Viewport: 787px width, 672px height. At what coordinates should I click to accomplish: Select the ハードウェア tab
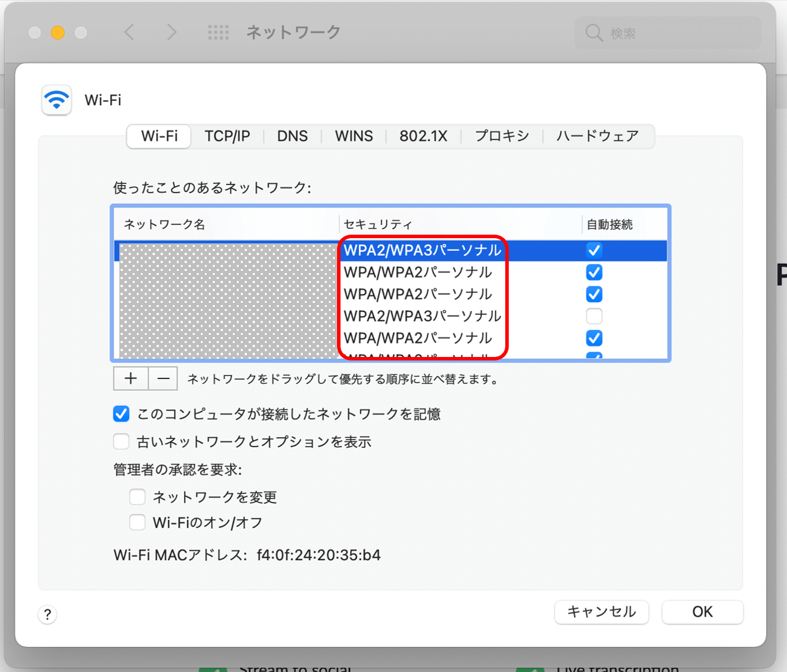pos(597,136)
